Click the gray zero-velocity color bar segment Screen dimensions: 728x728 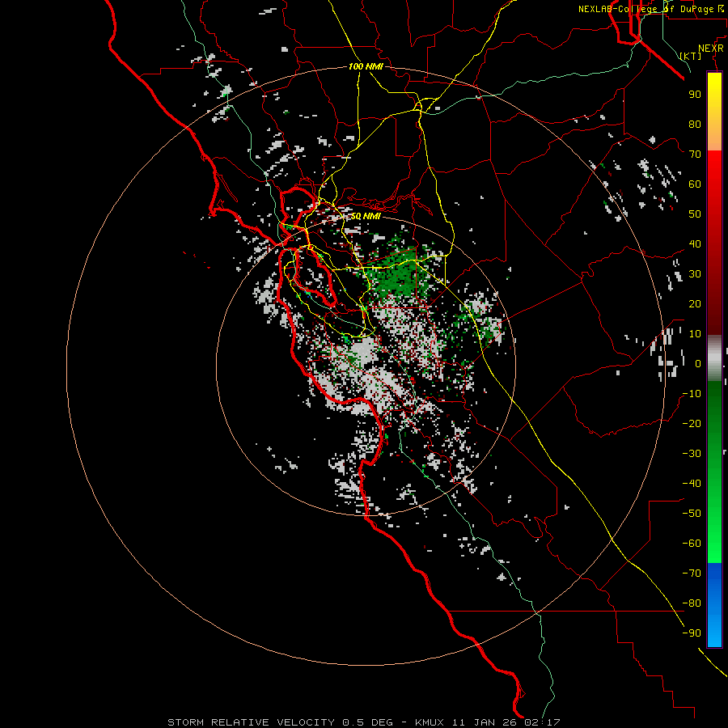[714, 358]
